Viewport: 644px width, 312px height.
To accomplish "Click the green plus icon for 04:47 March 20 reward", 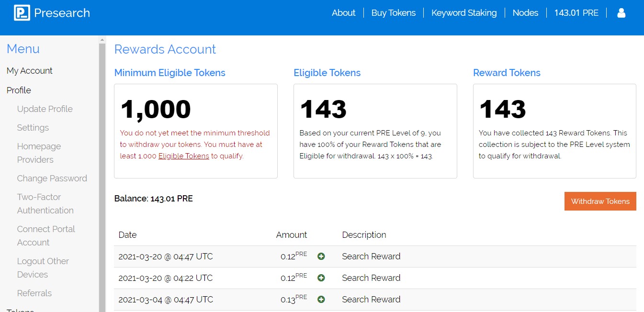I will (321, 256).
